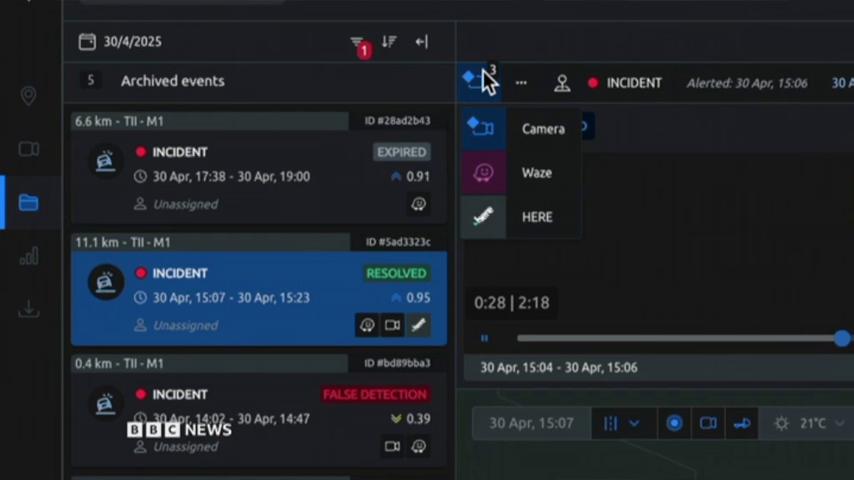The width and height of the screenshot is (854, 480).
Task: Open the archive folder icon in sidebar
Action: point(29,203)
